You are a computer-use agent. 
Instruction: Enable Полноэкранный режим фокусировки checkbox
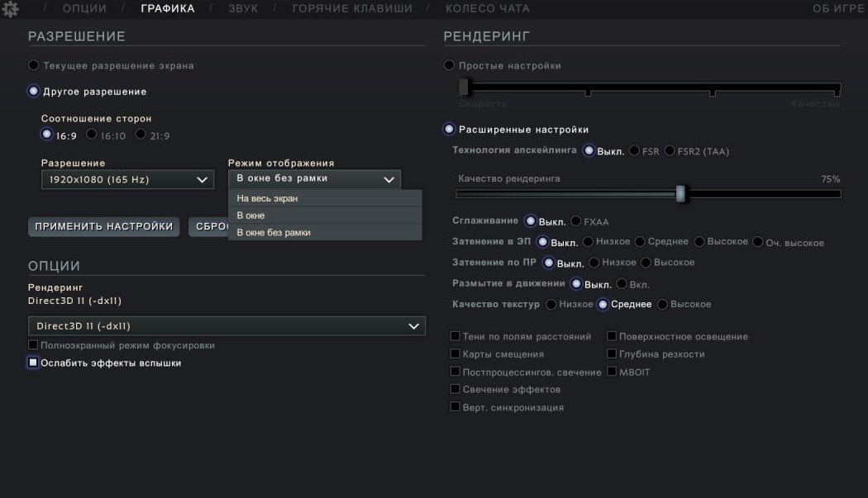[33, 344]
